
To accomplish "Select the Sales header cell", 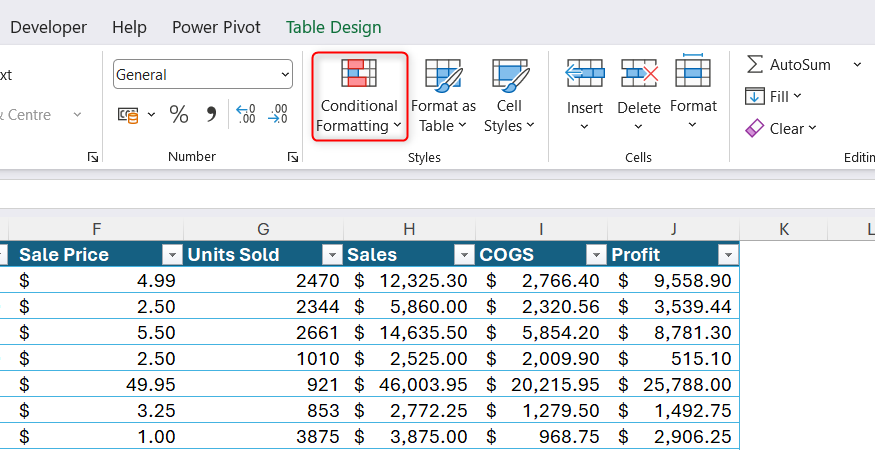I will point(409,255).
